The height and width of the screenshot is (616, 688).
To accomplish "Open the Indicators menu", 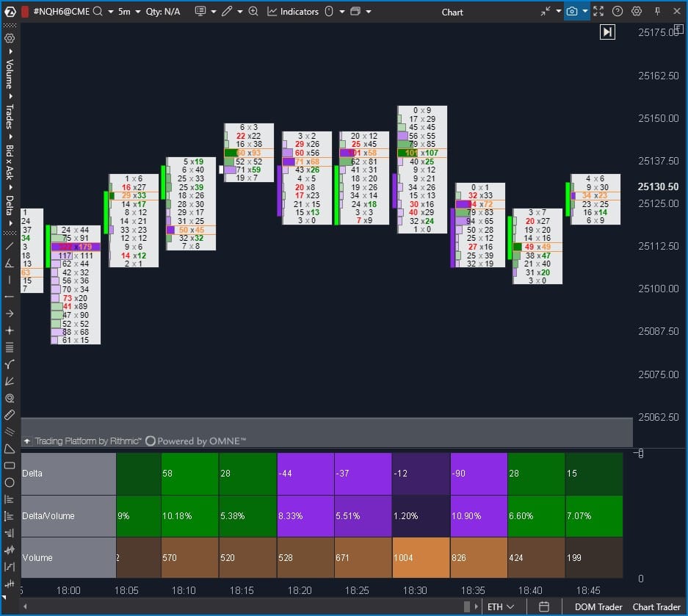I will tap(293, 12).
